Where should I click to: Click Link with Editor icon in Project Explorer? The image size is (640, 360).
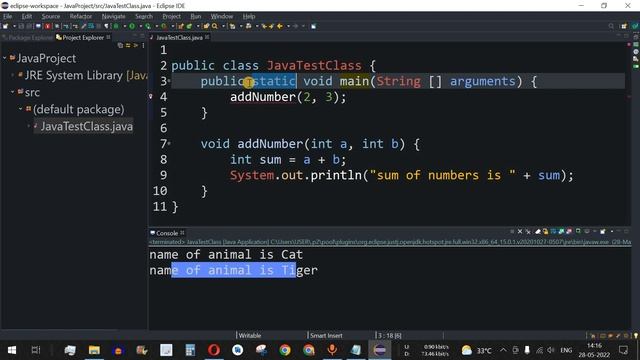[128, 45]
